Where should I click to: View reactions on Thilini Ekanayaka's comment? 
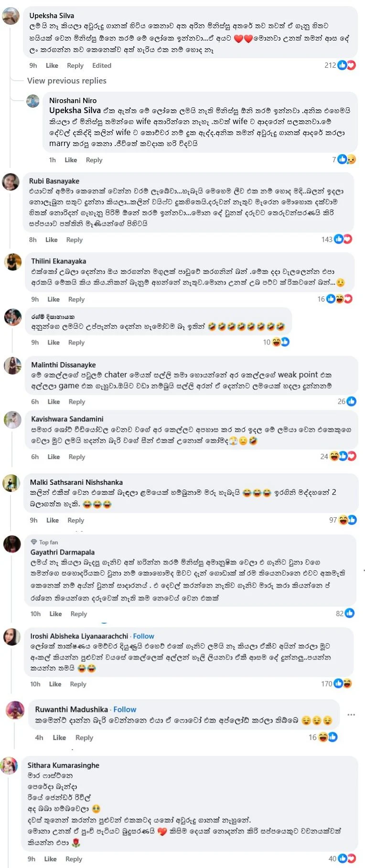[x=339, y=299]
